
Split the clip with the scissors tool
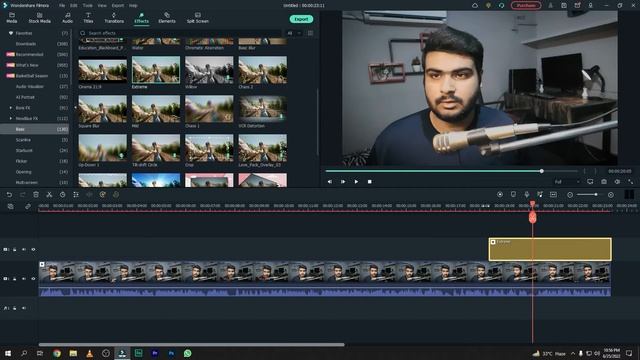pos(49,195)
